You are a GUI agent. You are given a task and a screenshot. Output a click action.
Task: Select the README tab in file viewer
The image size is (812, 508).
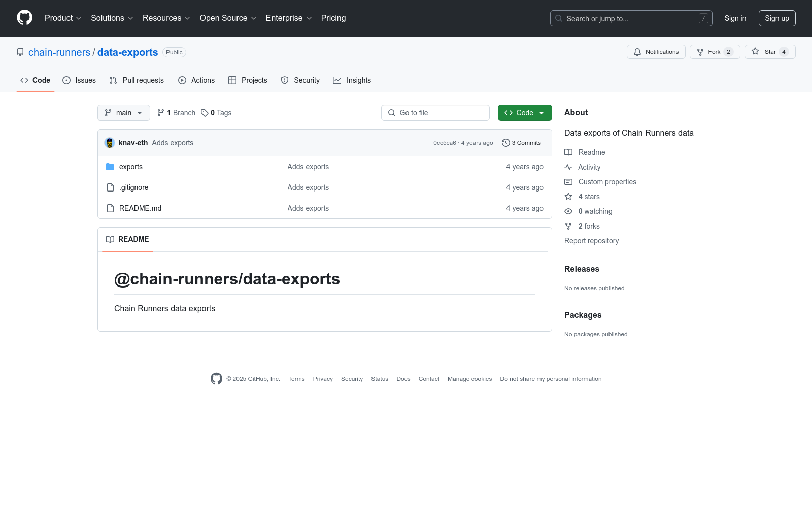127,239
